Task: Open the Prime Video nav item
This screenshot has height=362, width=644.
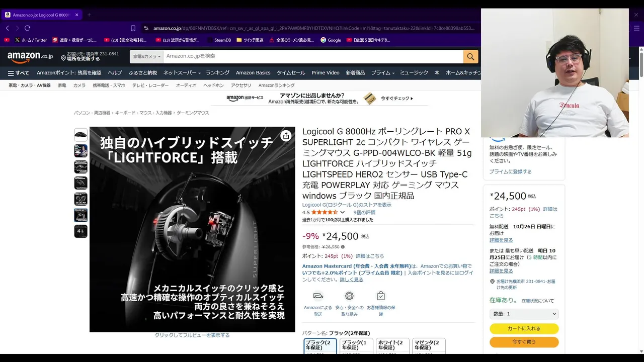Action: pyautogui.click(x=326, y=73)
